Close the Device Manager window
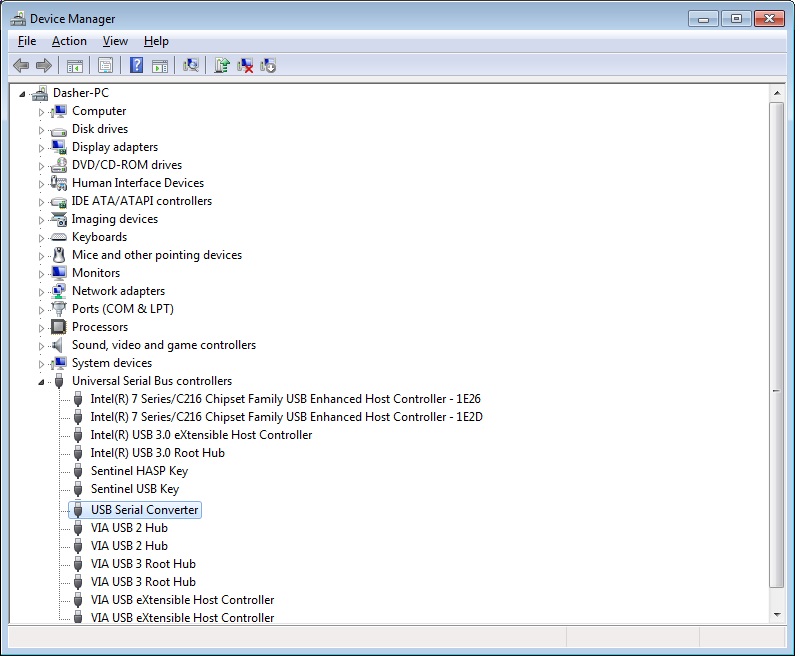Viewport: 800px width, 656px height. tap(769, 19)
